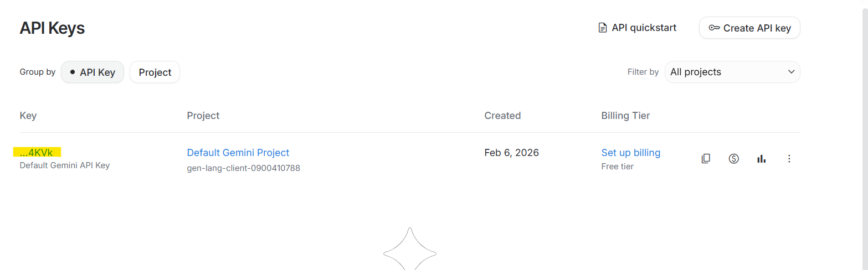Click the Created column header

(x=502, y=116)
